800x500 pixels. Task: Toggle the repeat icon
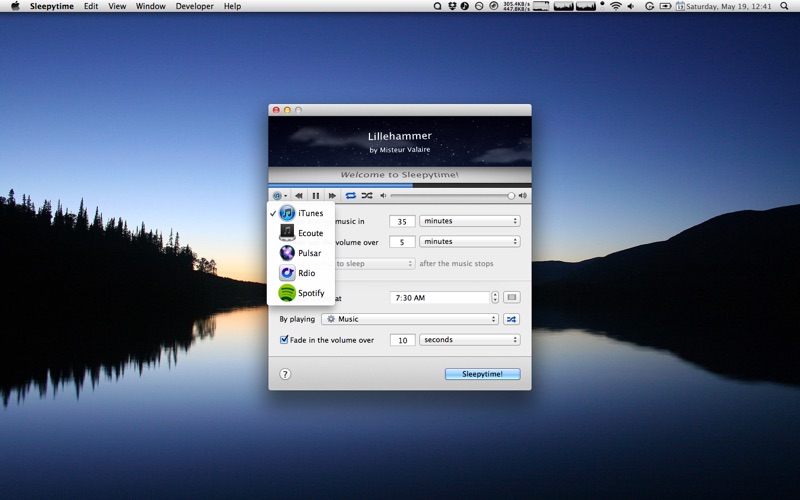pos(351,196)
